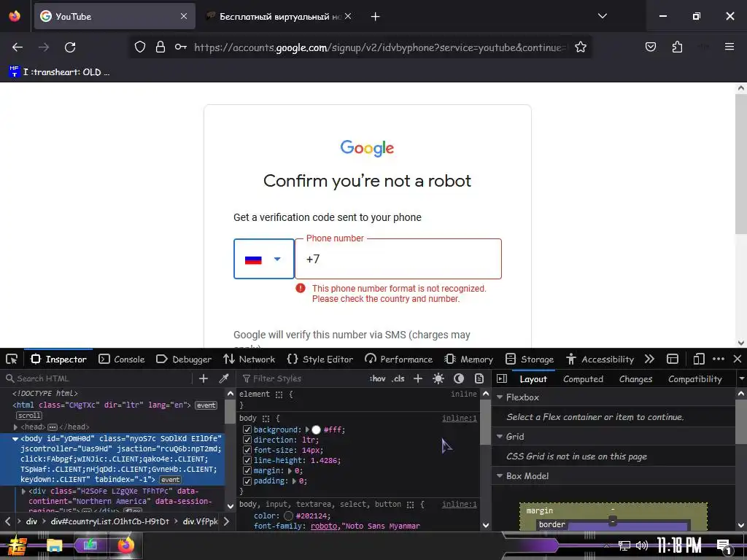Screen dimensions: 747x560
Task: Open Firefox extensions puzzle icon
Action: tap(677, 47)
